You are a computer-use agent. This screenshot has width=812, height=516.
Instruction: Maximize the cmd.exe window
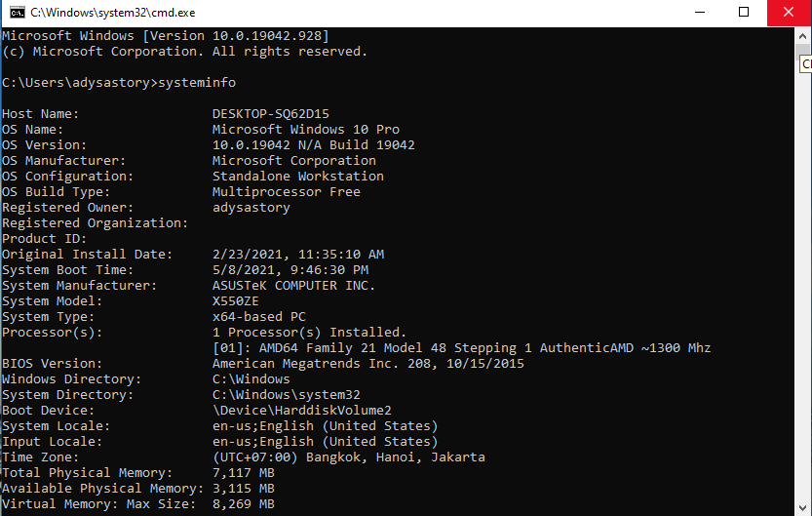click(744, 13)
